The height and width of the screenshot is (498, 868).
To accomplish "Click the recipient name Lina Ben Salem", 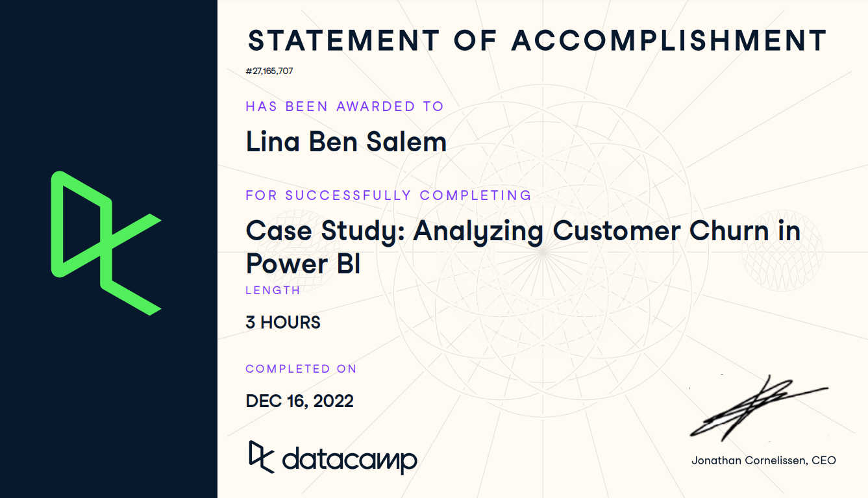I will 346,142.
